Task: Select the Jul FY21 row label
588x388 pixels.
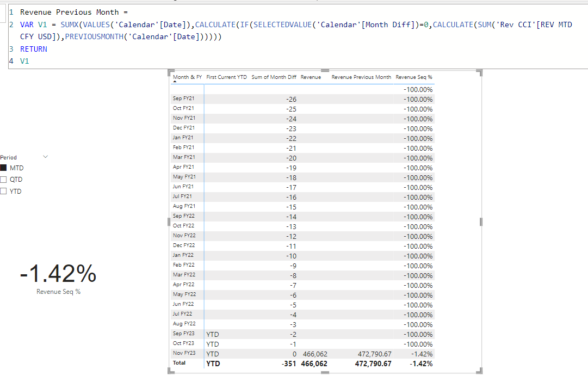Action: point(182,196)
